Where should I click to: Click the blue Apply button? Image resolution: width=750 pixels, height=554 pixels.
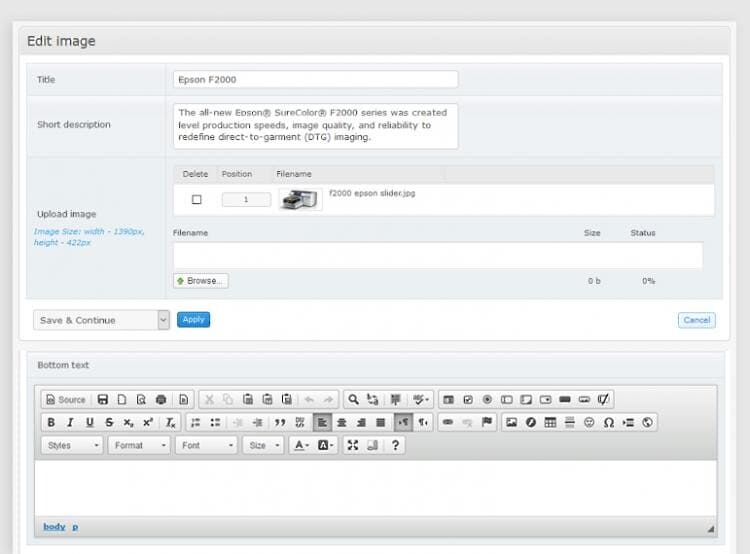(x=193, y=320)
